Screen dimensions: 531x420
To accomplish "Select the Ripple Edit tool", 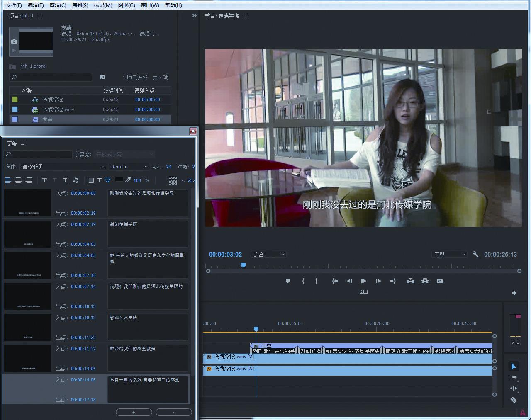I will (x=514, y=388).
